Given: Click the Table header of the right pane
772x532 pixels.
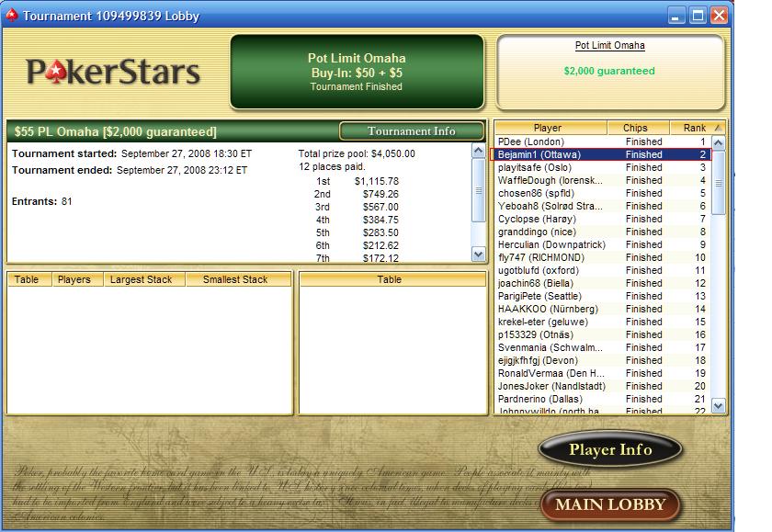Looking at the screenshot, I should (392, 279).
